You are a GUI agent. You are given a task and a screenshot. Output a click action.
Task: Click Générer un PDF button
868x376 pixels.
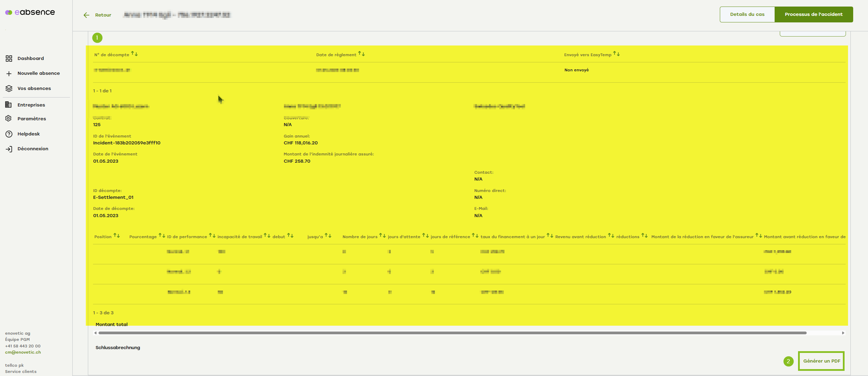[821, 361]
